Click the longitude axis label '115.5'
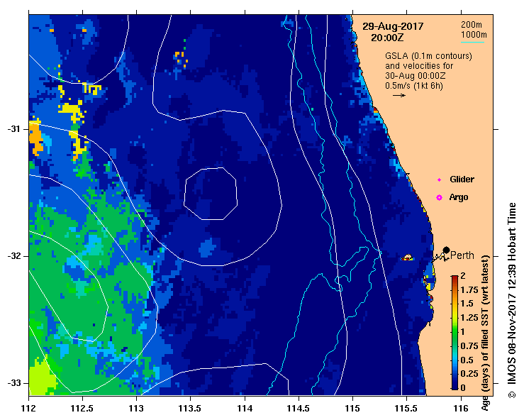The image size is (524, 420). coord(406,408)
